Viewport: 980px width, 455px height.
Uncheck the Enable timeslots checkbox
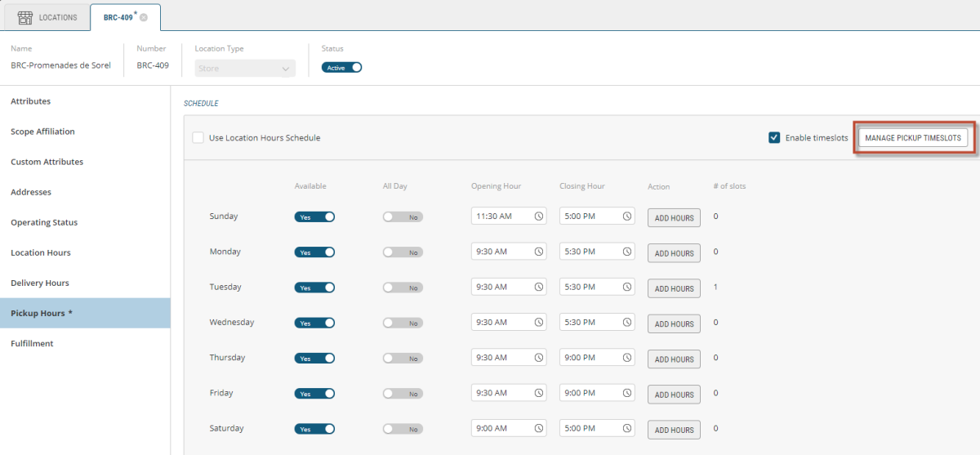click(774, 138)
